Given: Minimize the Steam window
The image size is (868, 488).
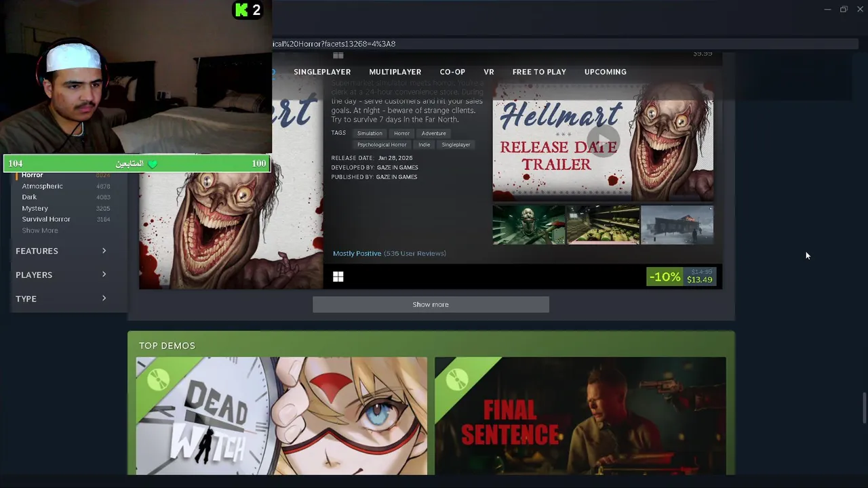Looking at the screenshot, I should [827, 9].
